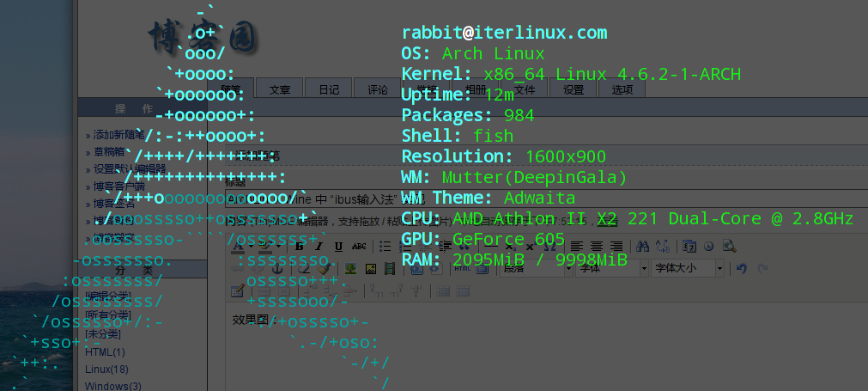The width and height of the screenshot is (868, 391).
Task: Open Find and Replace tool
Action: [663, 247]
